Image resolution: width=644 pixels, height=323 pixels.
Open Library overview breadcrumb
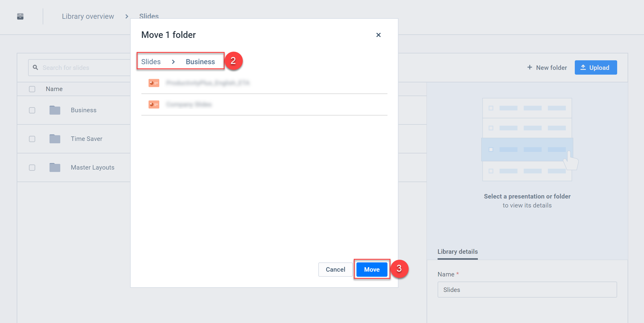pyautogui.click(x=88, y=16)
